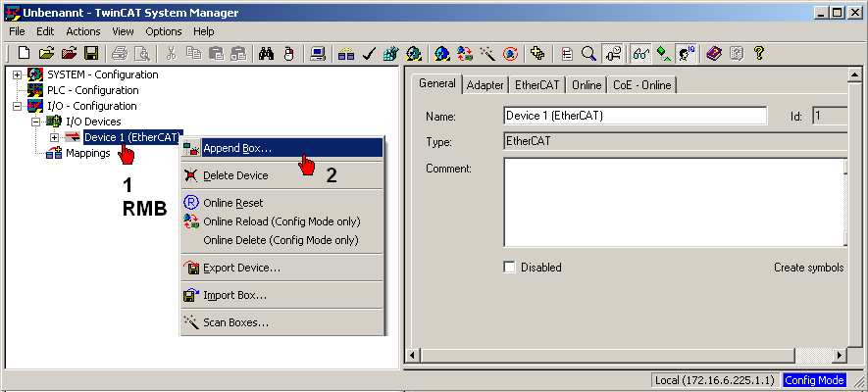This screenshot has width=868, height=392.
Task: Open the Actions menu
Action: click(83, 31)
